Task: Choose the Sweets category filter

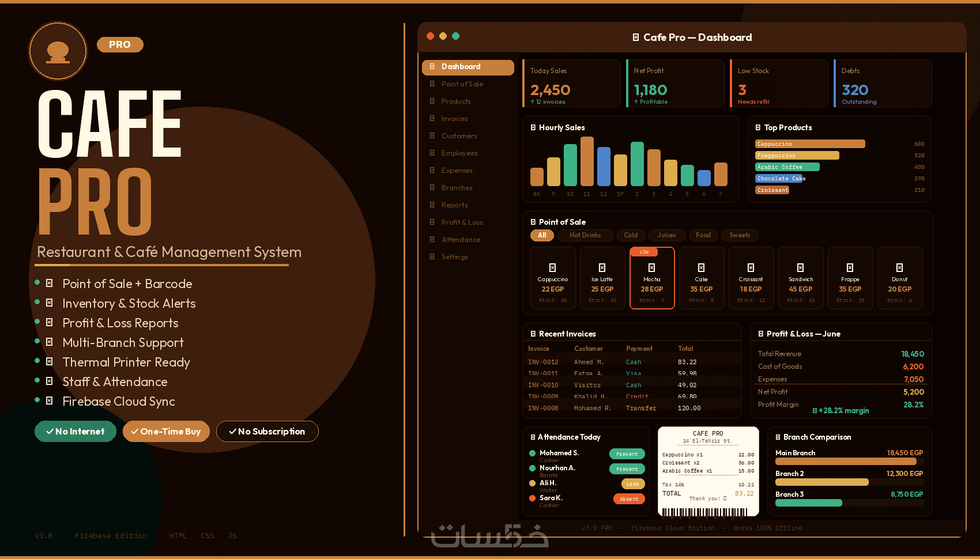Action: pos(740,235)
